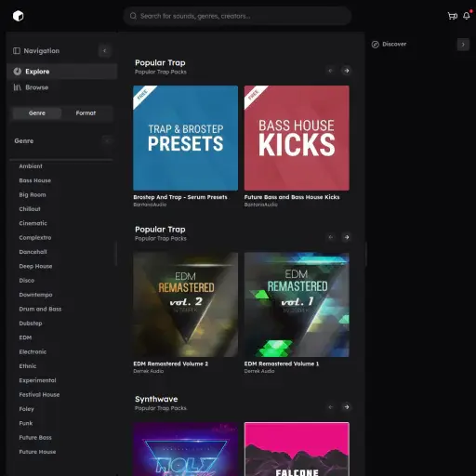Switch filter toggle to Format
This screenshot has width=476, height=476.
click(x=86, y=113)
